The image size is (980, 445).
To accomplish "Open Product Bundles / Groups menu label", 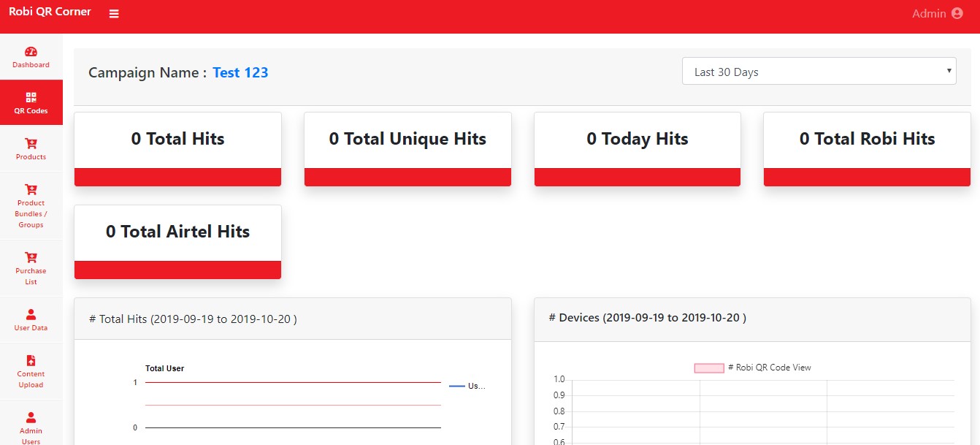I will 31,214.
